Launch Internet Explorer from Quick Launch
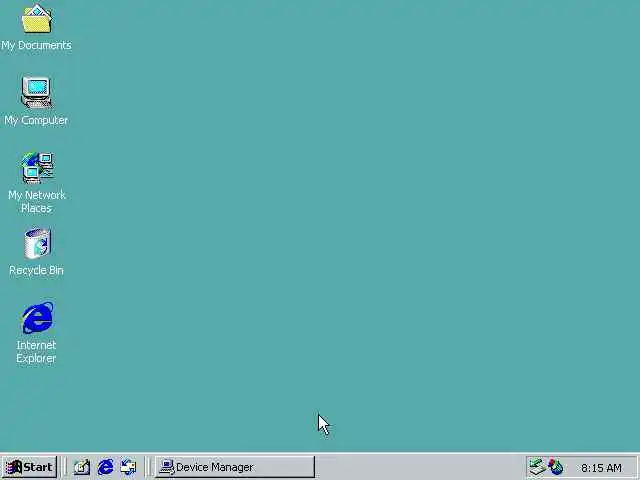The height and width of the screenshot is (480, 640). 105,467
